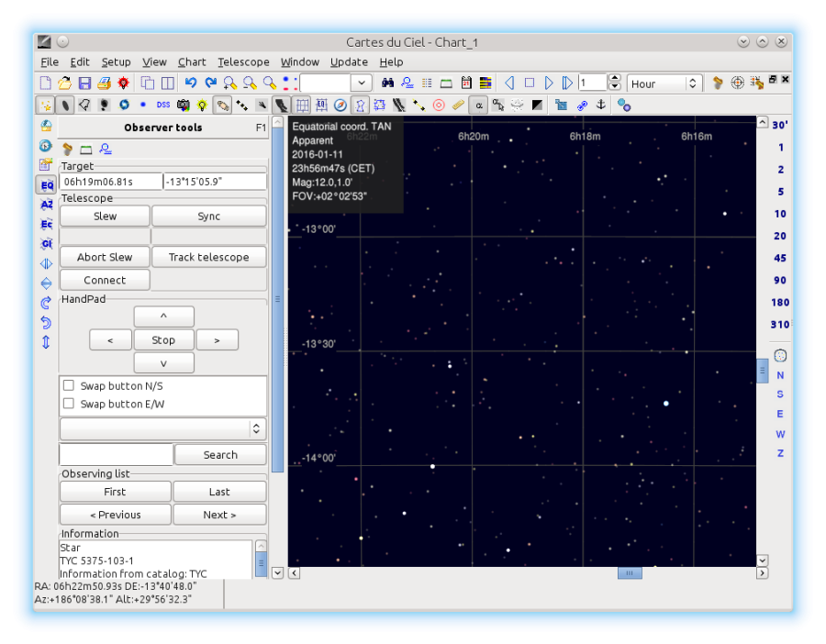Click the HandPad Stop button
Screen dimensions: 826x644
(x=164, y=340)
